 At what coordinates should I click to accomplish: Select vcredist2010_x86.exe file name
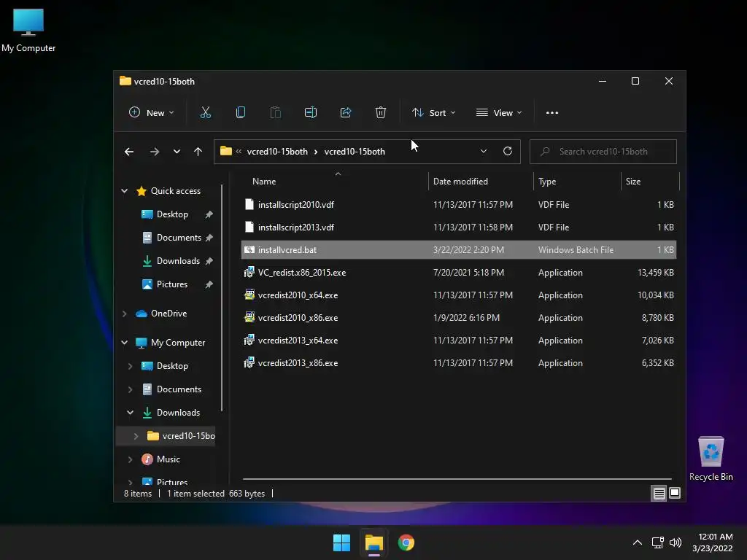(x=298, y=318)
